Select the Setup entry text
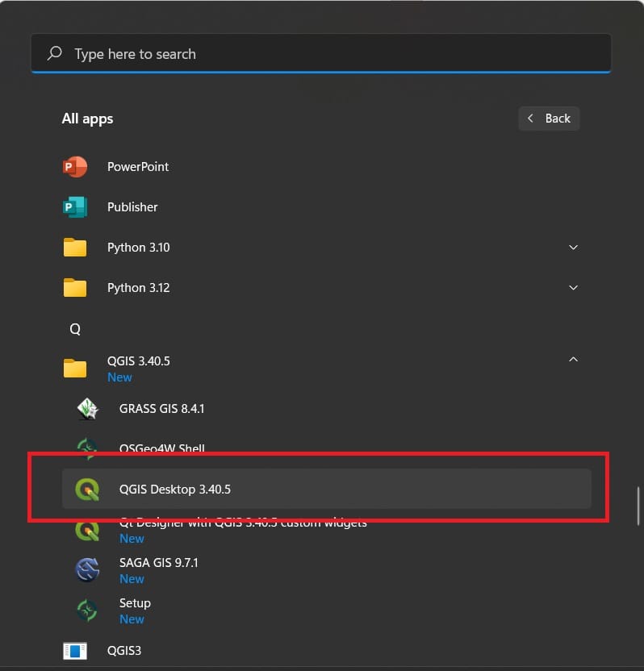This screenshot has width=644, height=671. (x=135, y=603)
